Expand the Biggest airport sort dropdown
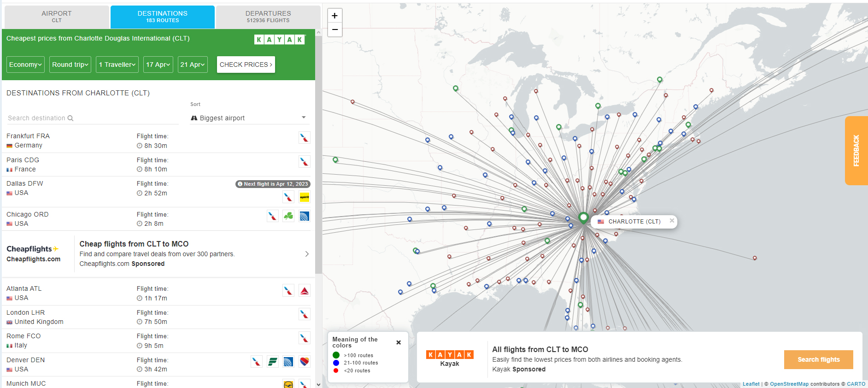868x388 pixels. click(249, 118)
